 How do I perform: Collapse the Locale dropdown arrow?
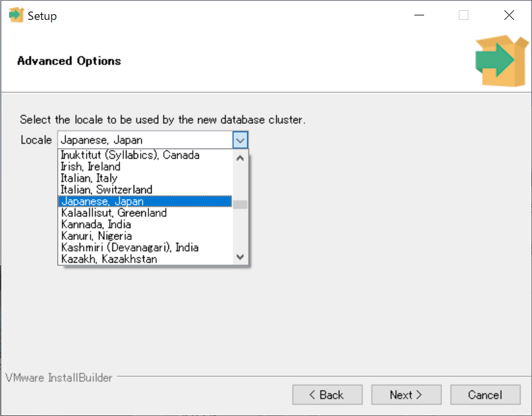point(240,140)
